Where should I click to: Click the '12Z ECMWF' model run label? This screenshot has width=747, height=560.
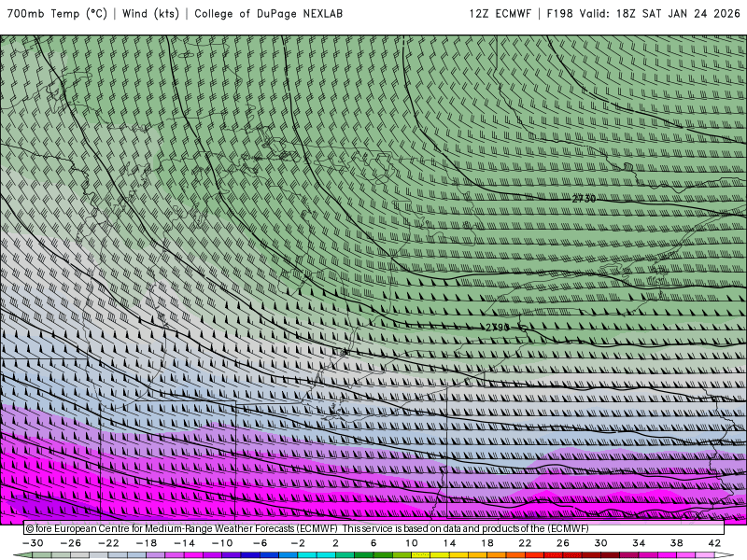coord(500,14)
